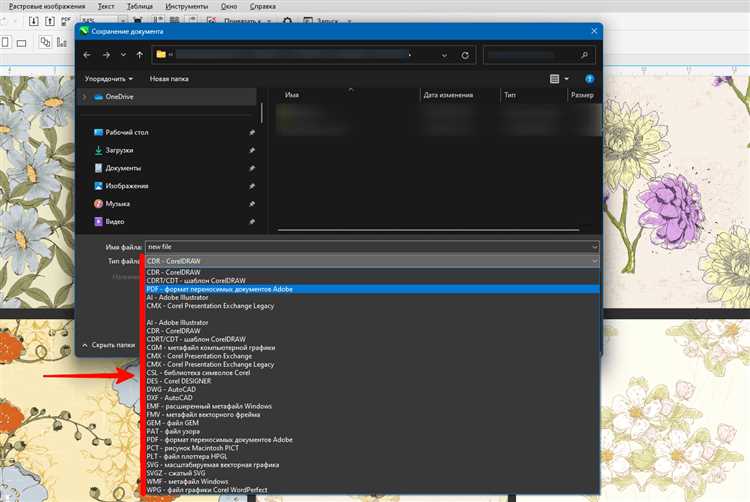Open the view options dropdown arrow

[567, 79]
